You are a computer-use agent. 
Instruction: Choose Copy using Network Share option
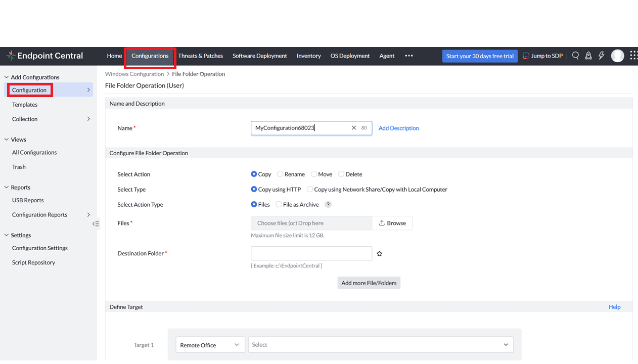(x=310, y=189)
